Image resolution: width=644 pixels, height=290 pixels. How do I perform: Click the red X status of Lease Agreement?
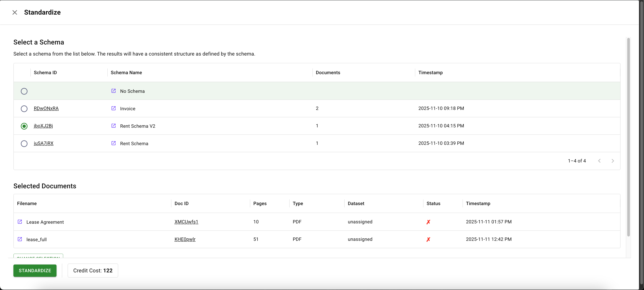click(x=428, y=222)
